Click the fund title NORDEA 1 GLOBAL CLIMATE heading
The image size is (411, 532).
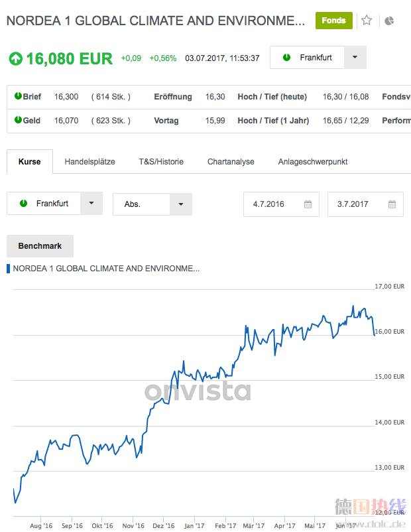click(x=156, y=21)
